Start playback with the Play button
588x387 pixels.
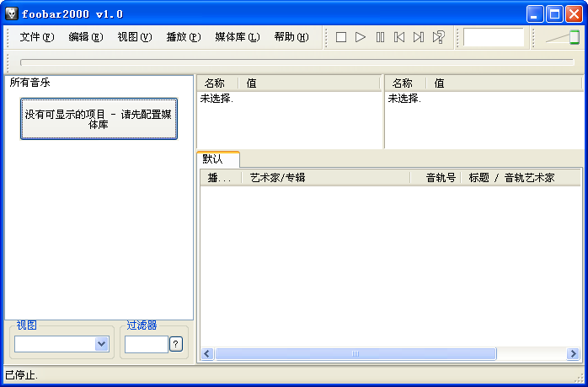click(x=361, y=37)
